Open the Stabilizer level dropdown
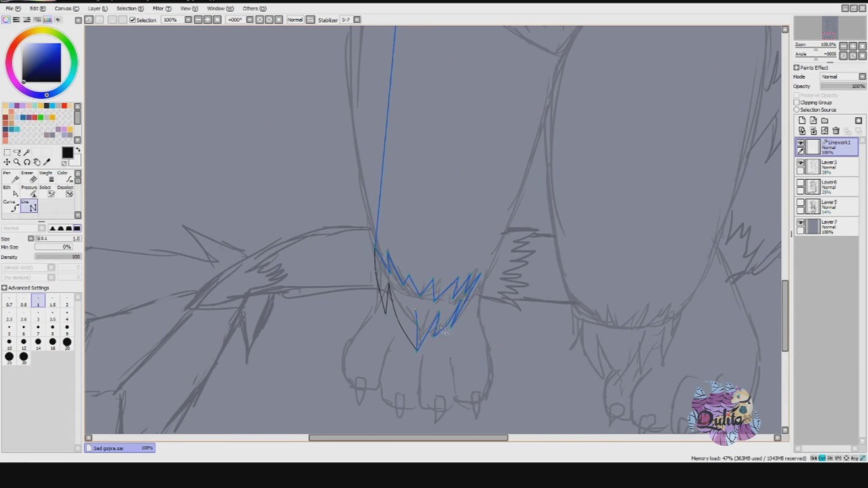 [351, 20]
